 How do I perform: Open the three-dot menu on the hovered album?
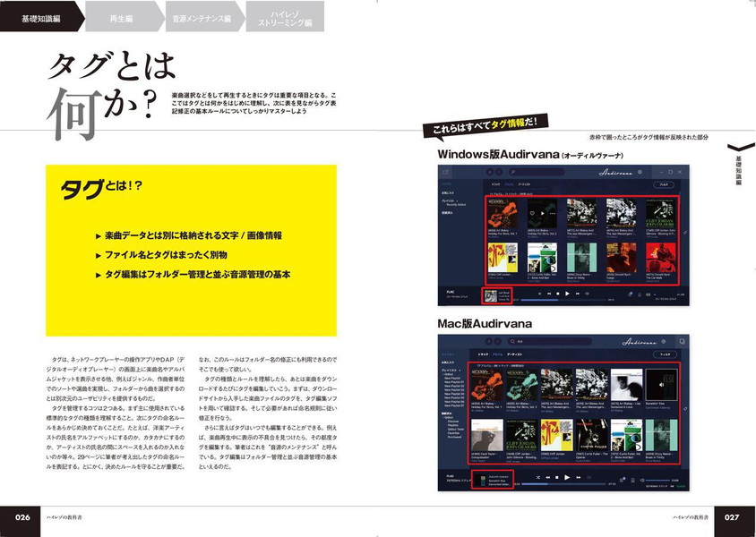click(552, 213)
